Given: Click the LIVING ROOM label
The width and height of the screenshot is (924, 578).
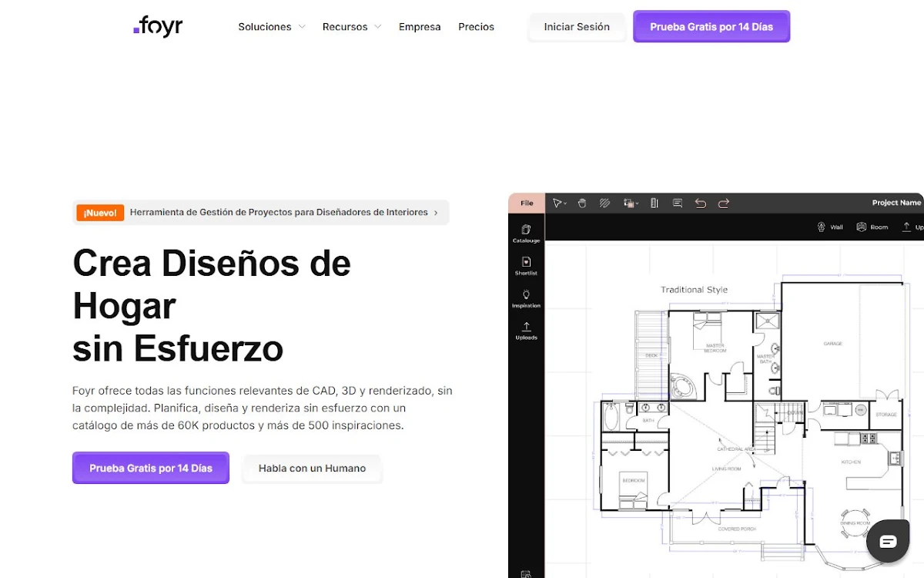Looking at the screenshot, I should click(726, 469).
